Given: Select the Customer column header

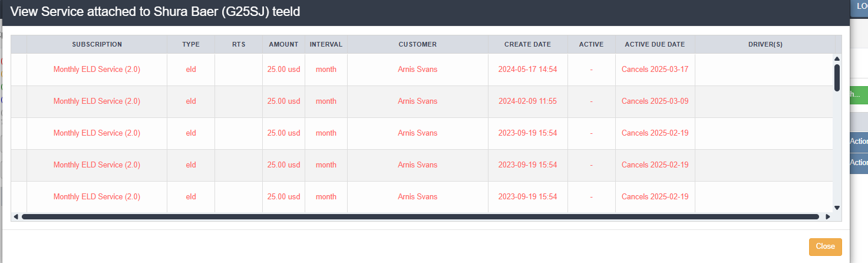Looking at the screenshot, I should coord(417,44).
